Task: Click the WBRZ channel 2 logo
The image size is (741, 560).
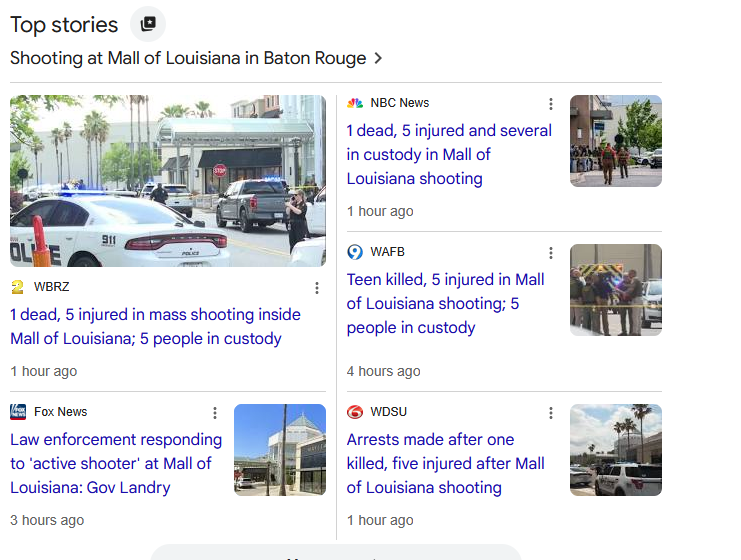Action: pyautogui.click(x=17, y=287)
